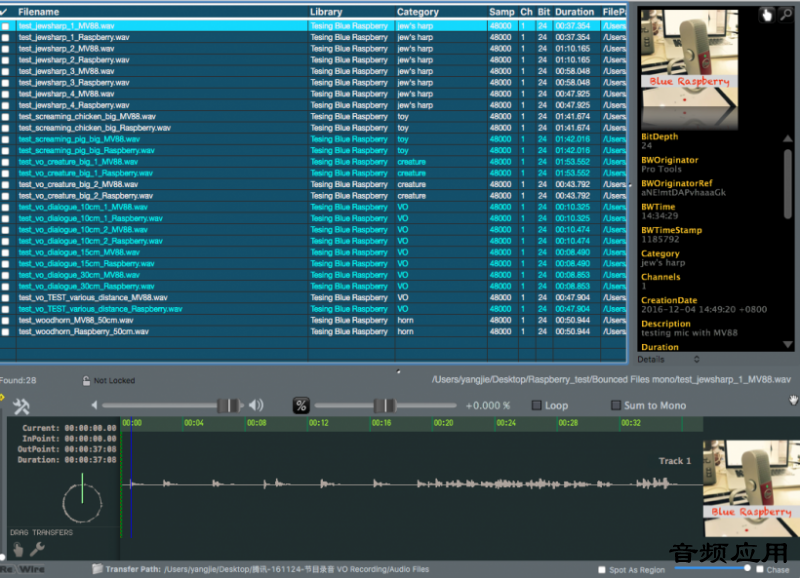Viewport: 800px width, 578px height.
Task: Toggle the Chase checkbox
Action: pos(760,569)
